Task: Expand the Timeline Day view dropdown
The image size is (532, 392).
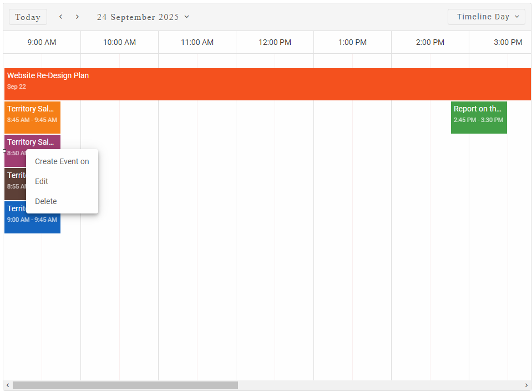Action: point(486,17)
